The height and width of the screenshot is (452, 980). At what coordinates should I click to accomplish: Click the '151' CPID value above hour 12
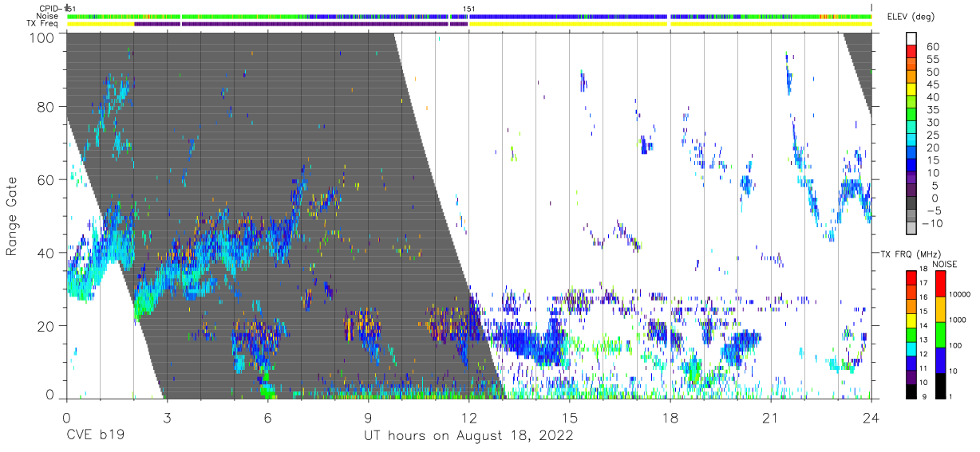tap(469, 9)
